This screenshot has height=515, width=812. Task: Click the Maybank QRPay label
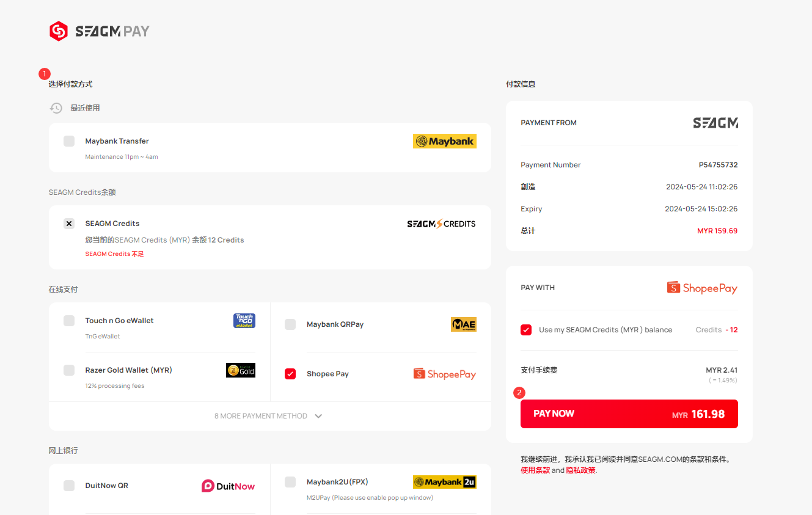pos(335,324)
